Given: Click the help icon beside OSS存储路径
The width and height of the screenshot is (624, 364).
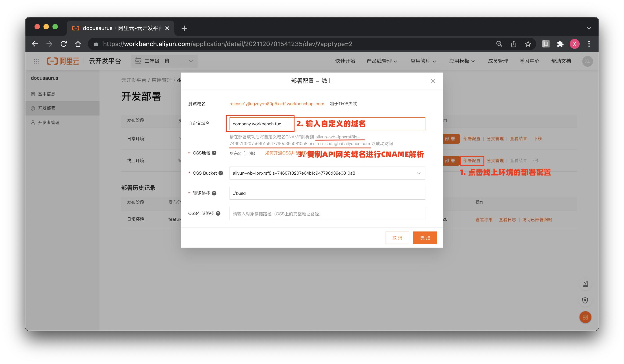Looking at the screenshot, I should coord(218,213).
